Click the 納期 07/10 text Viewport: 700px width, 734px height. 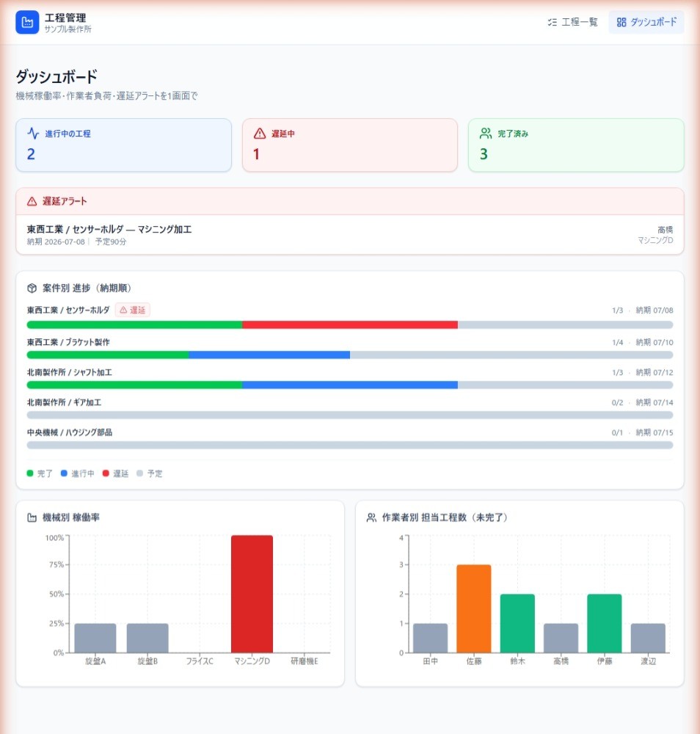tap(655, 342)
